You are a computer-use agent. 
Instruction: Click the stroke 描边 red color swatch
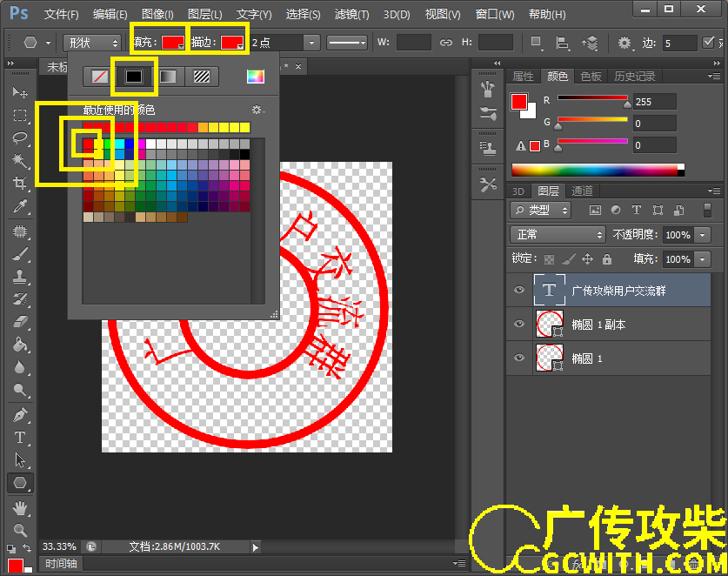click(231, 43)
